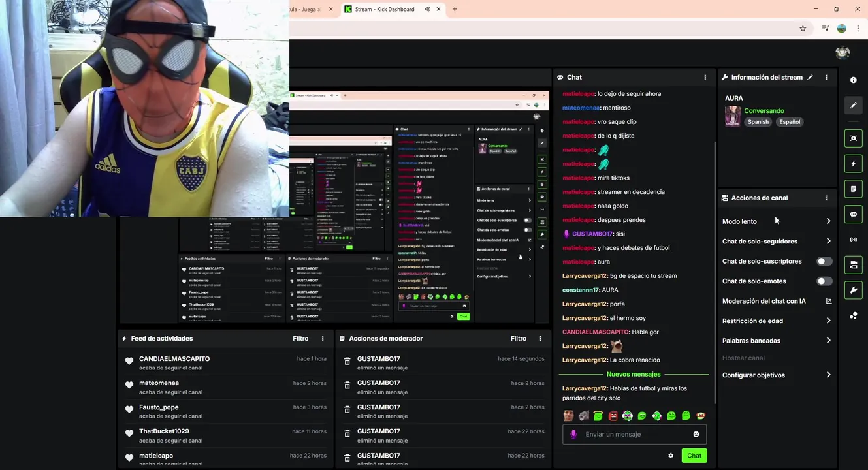The height and width of the screenshot is (470, 868).
Task: Toggle the stream preview panel sidebar icon
Action: click(x=853, y=138)
